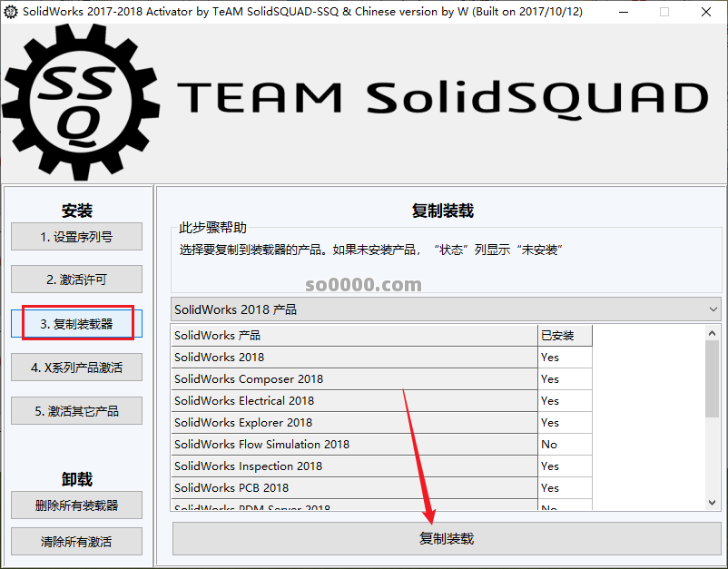Click the scroll down arrow of product list
This screenshot has width=728, height=569.
[713, 503]
